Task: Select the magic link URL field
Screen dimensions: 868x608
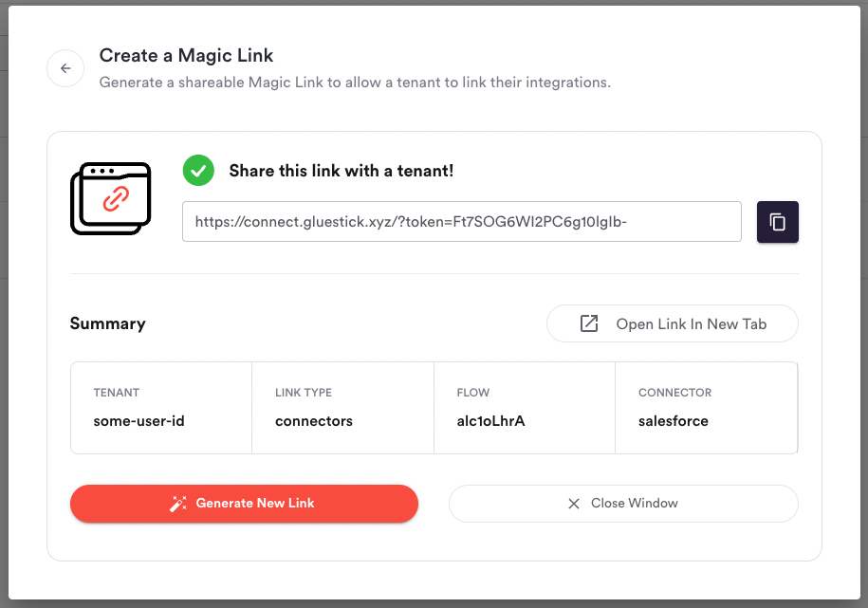Action: 462,222
